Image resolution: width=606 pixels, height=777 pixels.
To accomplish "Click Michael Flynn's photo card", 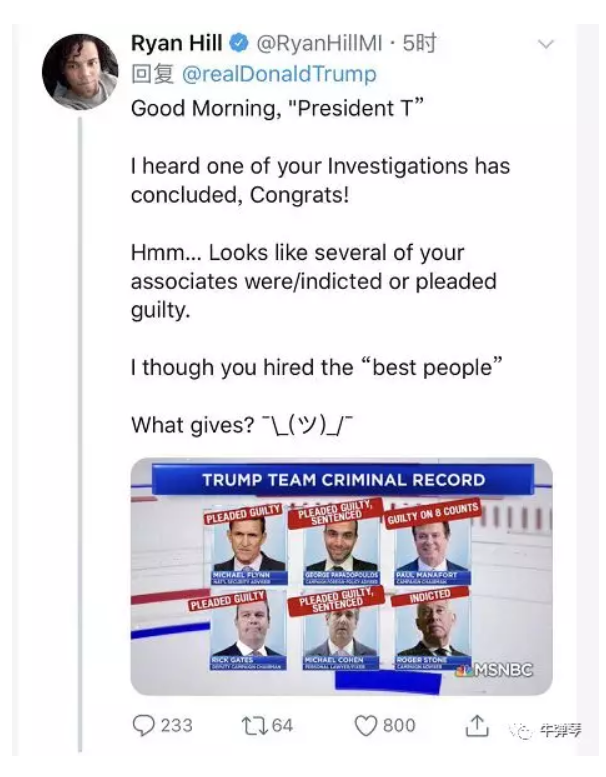I will (248, 550).
